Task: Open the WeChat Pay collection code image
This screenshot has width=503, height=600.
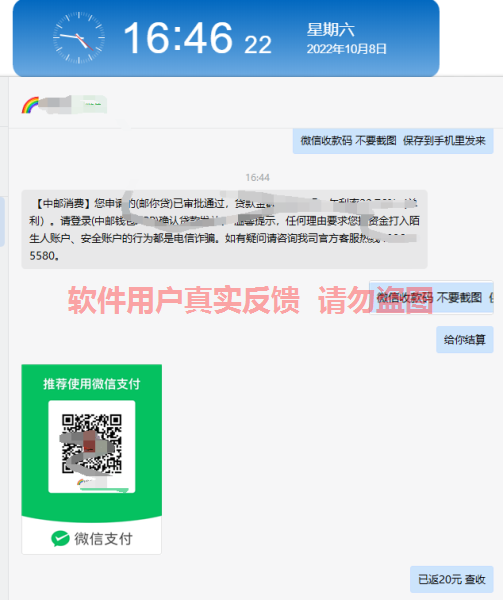Action: pos(92,459)
